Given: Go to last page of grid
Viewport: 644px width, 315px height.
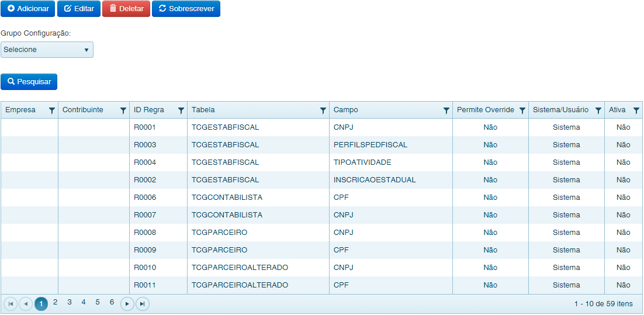Looking at the screenshot, I should pyautogui.click(x=143, y=304).
